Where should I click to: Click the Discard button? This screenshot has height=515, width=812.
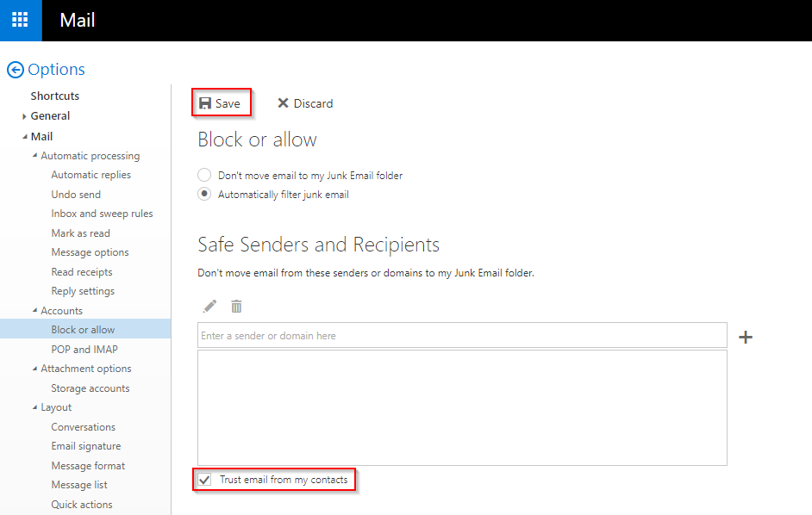coord(305,103)
